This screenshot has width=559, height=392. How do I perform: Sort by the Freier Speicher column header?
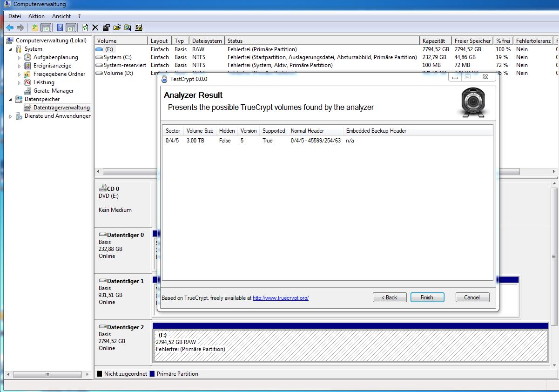point(472,41)
